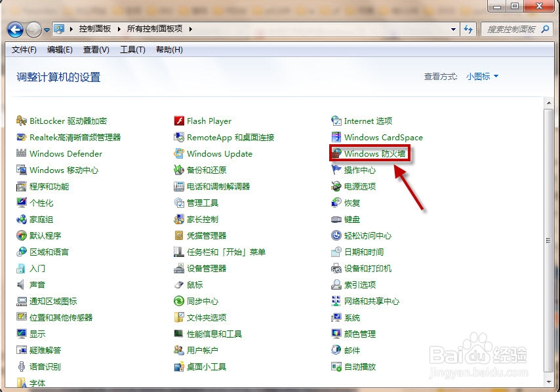Open the 颜色管理 link
Image resolution: width=560 pixels, height=392 pixels.
pos(359,334)
